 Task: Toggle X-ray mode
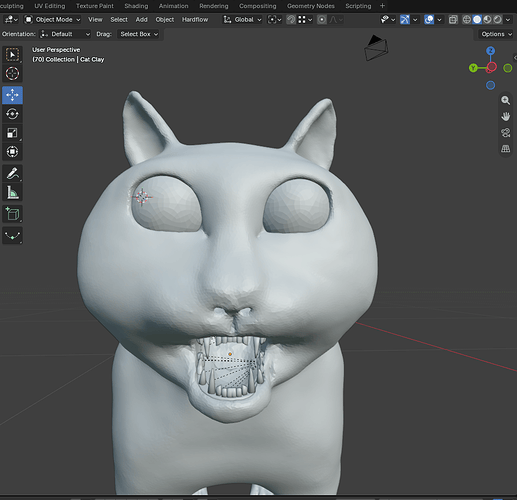(453, 20)
